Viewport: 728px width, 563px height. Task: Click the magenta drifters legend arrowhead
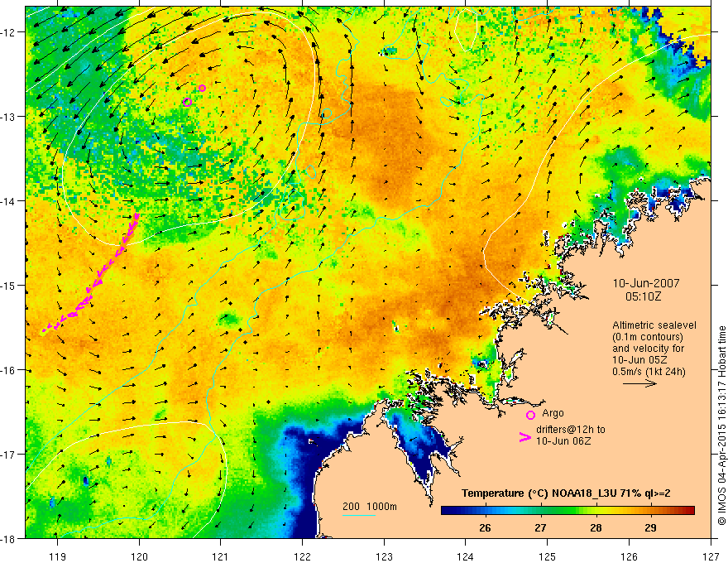click(x=525, y=437)
